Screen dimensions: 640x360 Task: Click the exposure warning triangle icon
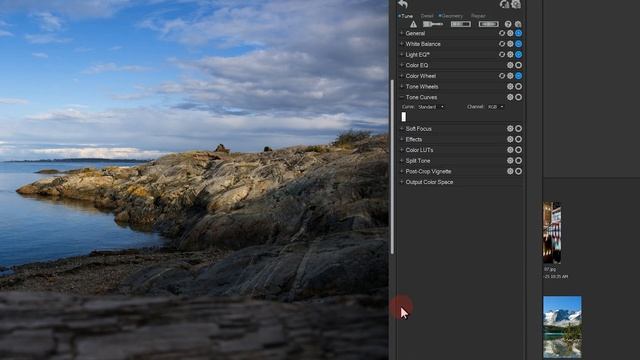click(413, 24)
